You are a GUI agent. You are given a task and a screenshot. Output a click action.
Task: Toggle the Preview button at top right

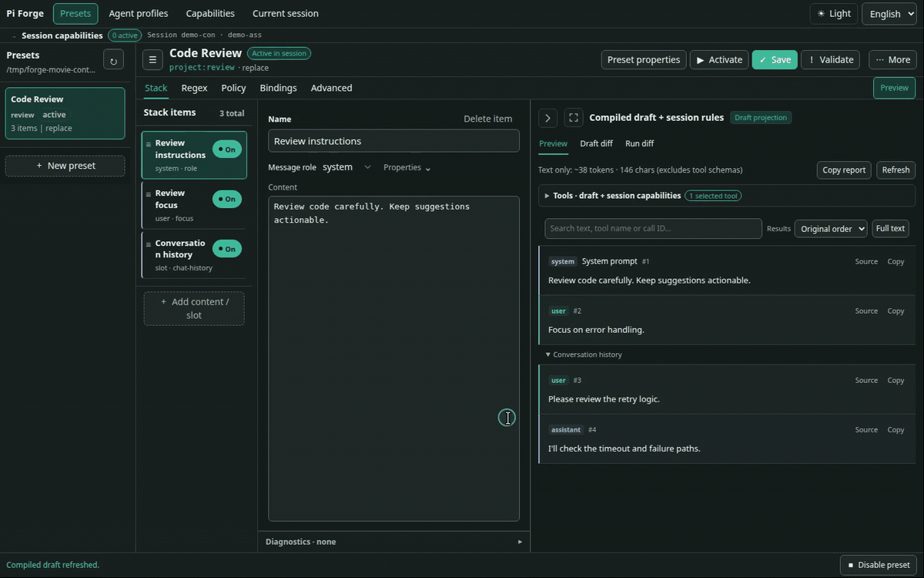(894, 88)
